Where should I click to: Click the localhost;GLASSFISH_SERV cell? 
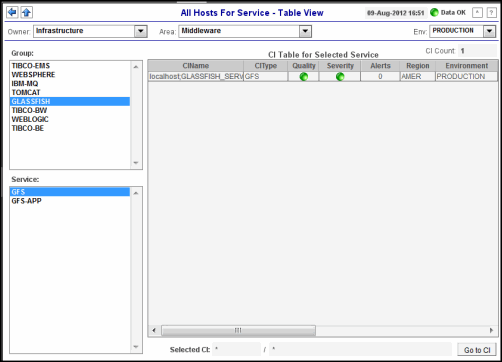coord(196,77)
